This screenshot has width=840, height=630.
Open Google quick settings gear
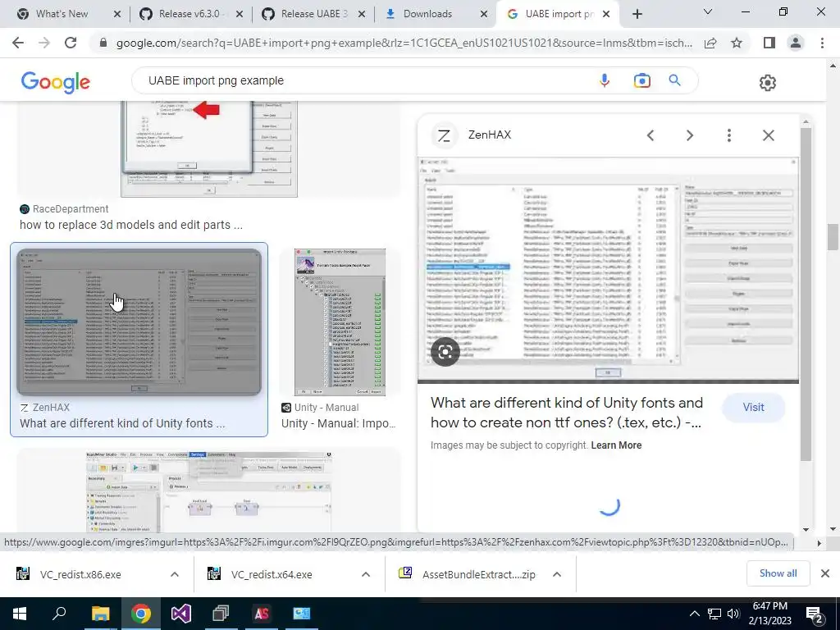(x=767, y=83)
